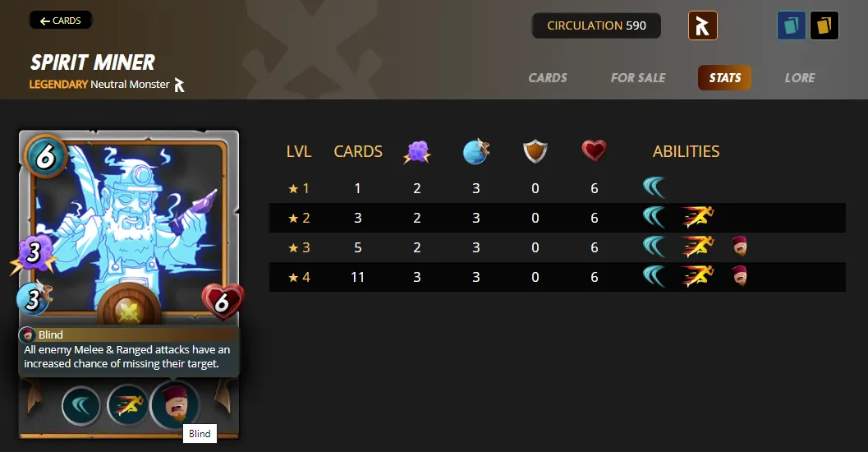Click the Dodge ability icon on card

(x=81, y=405)
